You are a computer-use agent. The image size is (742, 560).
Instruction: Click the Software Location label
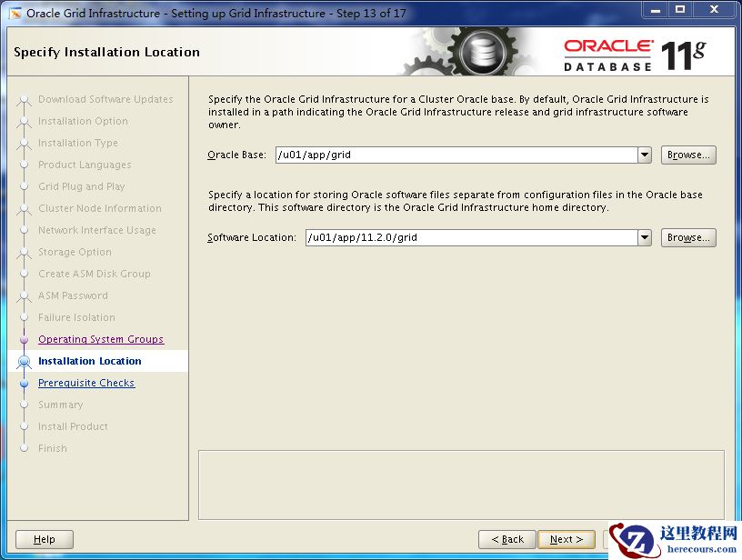252,237
